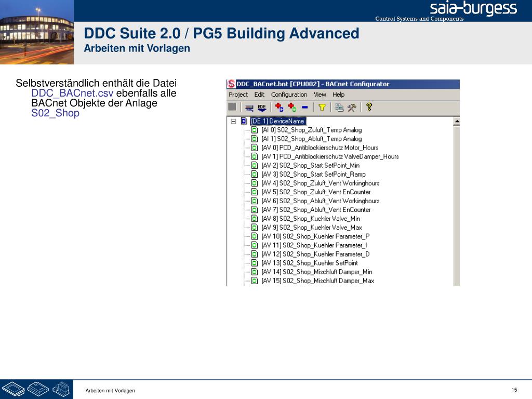
Task: Select [AV 13] S02_Shop_Kuehler SetPoint
Action: point(310,263)
